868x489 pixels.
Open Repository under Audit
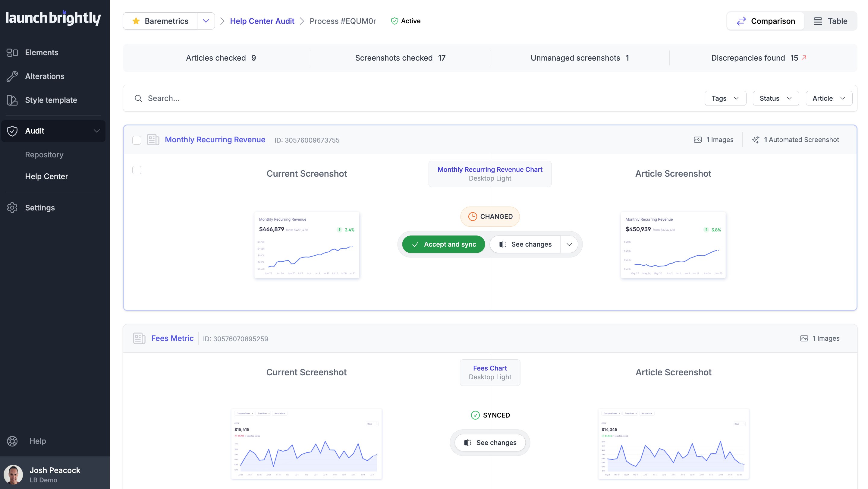[x=44, y=155]
